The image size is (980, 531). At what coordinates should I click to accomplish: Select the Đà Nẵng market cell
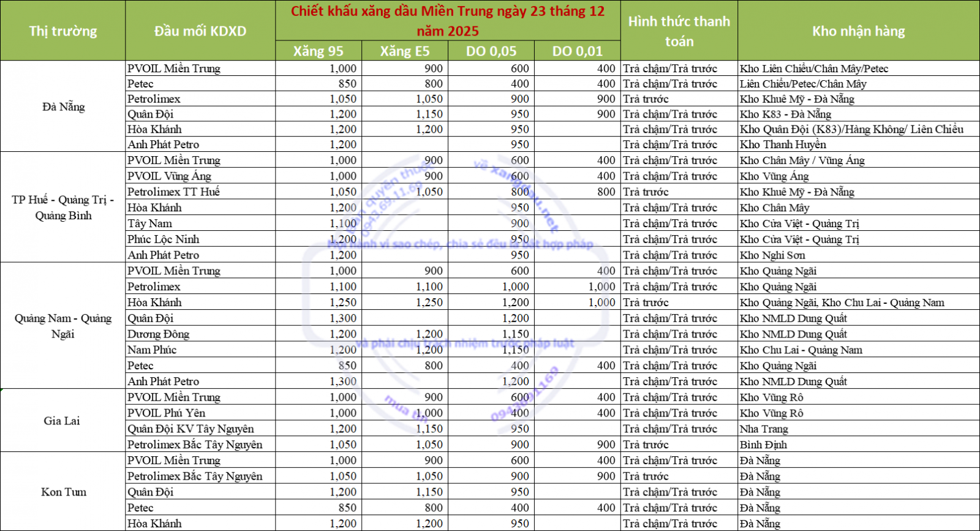tap(63, 107)
